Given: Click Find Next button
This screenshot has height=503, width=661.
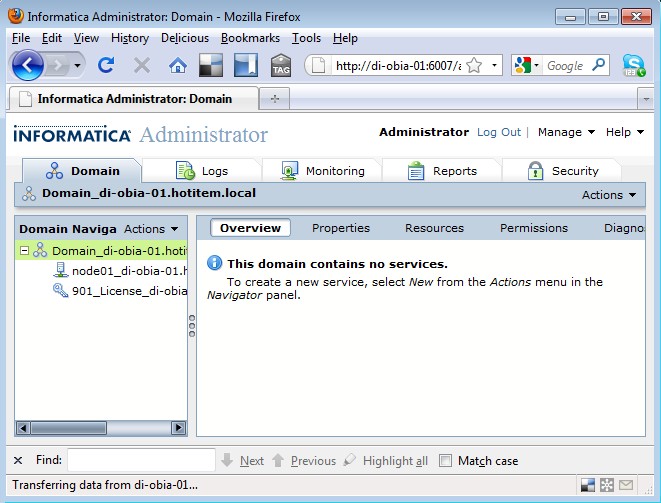Looking at the screenshot, I should (243, 460).
